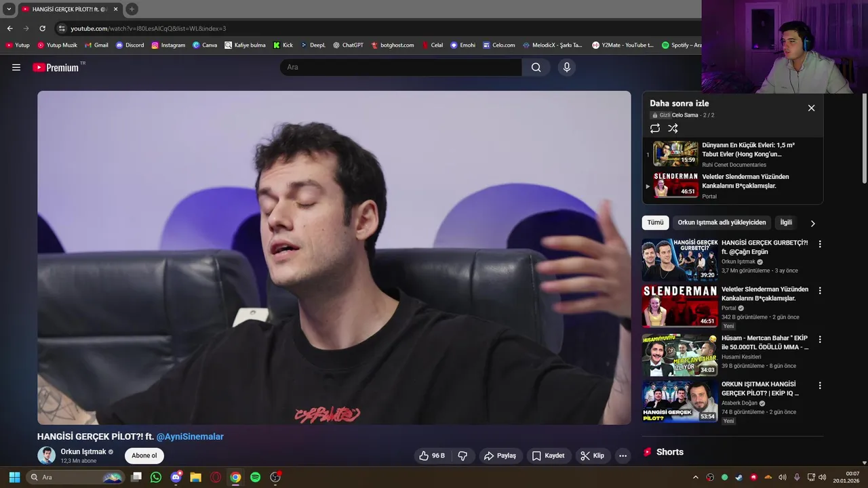Close the Daha sonra izle playlist panel
This screenshot has width=868, height=488.
[811, 108]
